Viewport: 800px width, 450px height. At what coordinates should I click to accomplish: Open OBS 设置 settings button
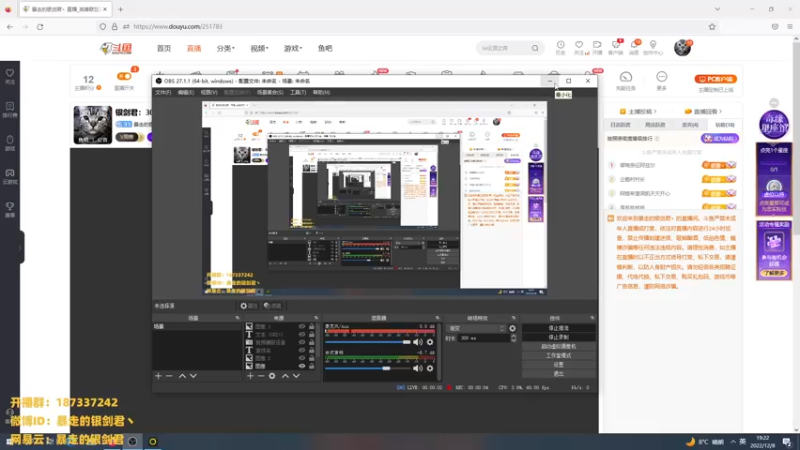click(559, 365)
